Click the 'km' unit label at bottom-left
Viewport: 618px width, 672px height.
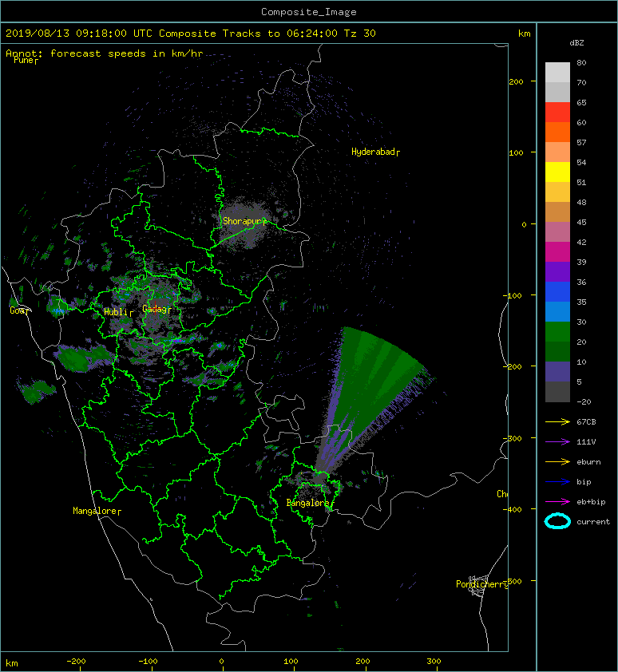pos(12,663)
